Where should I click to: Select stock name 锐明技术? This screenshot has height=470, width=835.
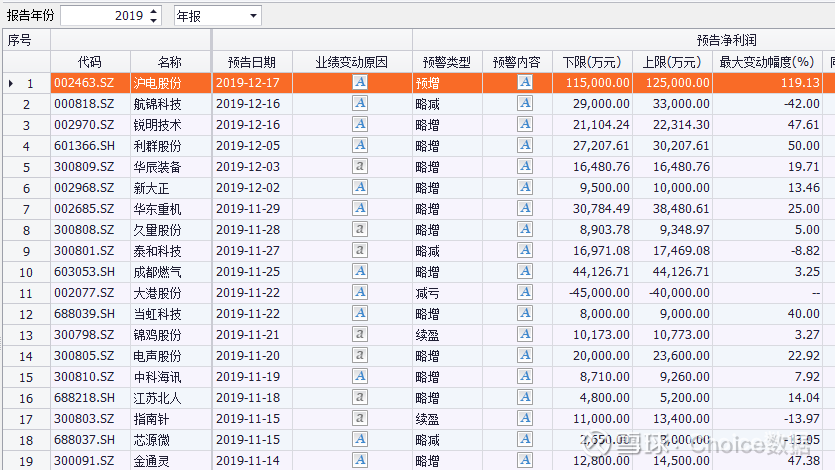(158, 125)
